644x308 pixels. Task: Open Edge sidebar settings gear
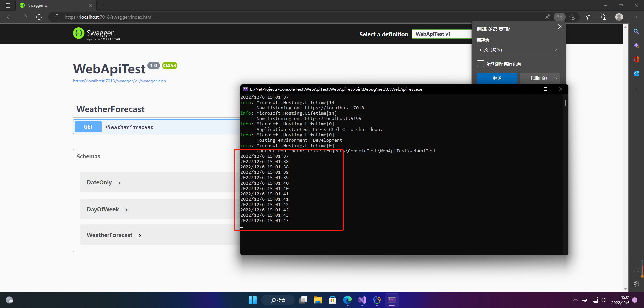(636, 284)
